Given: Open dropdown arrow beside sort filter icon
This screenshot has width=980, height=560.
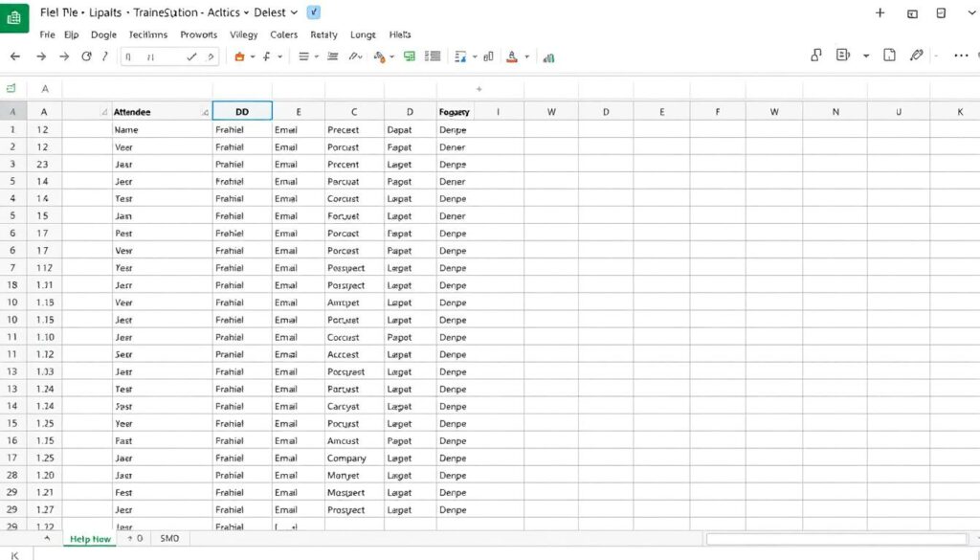Looking at the screenshot, I should pyautogui.click(x=475, y=56).
